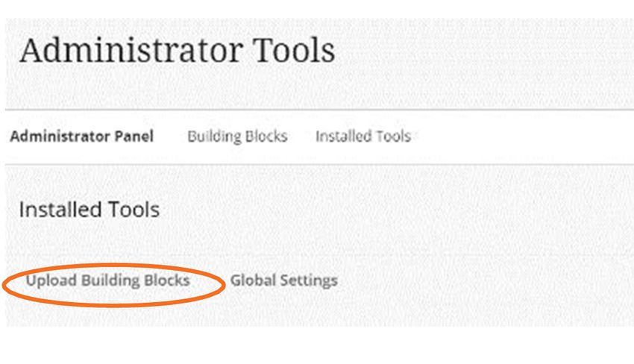Open the Administrator Panel breadcrumb link
The width and height of the screenshot is (634, 364).
[x=82, y=136]
